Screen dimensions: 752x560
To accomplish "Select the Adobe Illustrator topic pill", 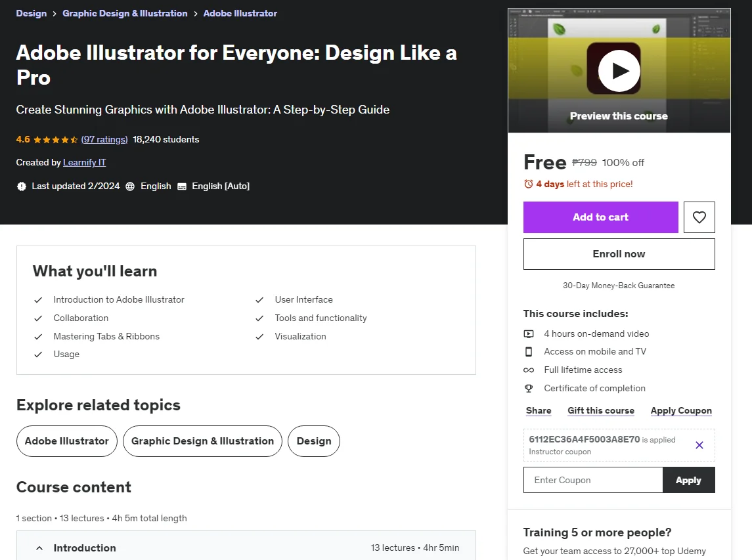I will pos(67,441).
